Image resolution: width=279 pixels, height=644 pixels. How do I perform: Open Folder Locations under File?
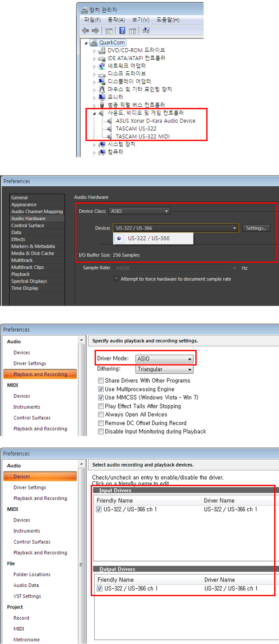(32, 575)
